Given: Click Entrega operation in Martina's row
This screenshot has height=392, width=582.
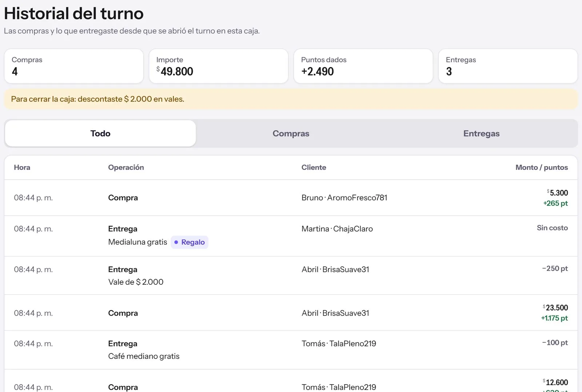Looking at the screenshot, I should coord(123,229).
